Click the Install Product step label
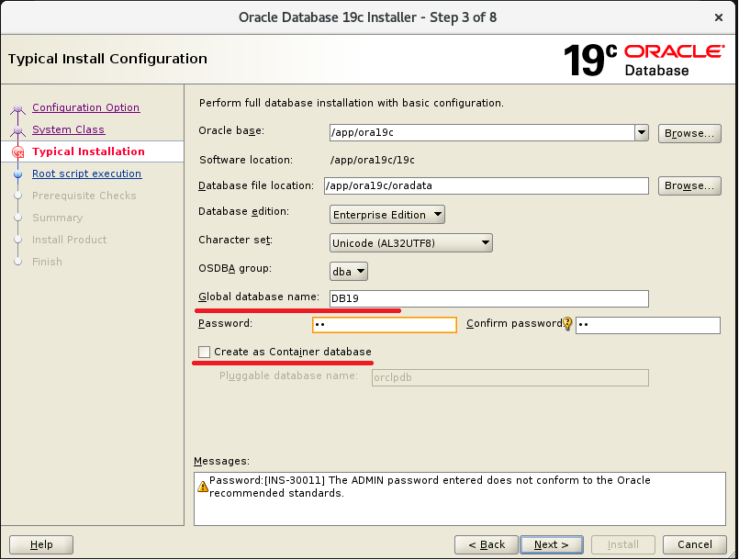739x560 pixels. (x=69, y=240)
